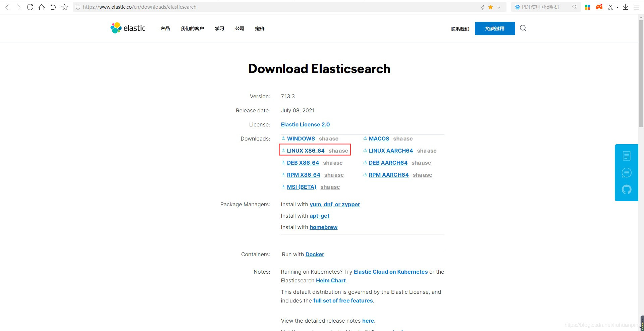
Task: Open the full set of free features link
Action: 343,300
